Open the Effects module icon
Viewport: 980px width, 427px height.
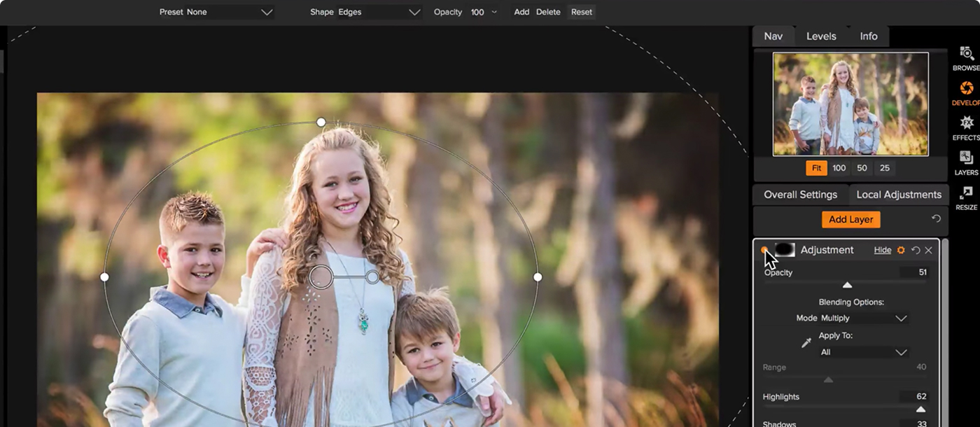coord(966,125)
